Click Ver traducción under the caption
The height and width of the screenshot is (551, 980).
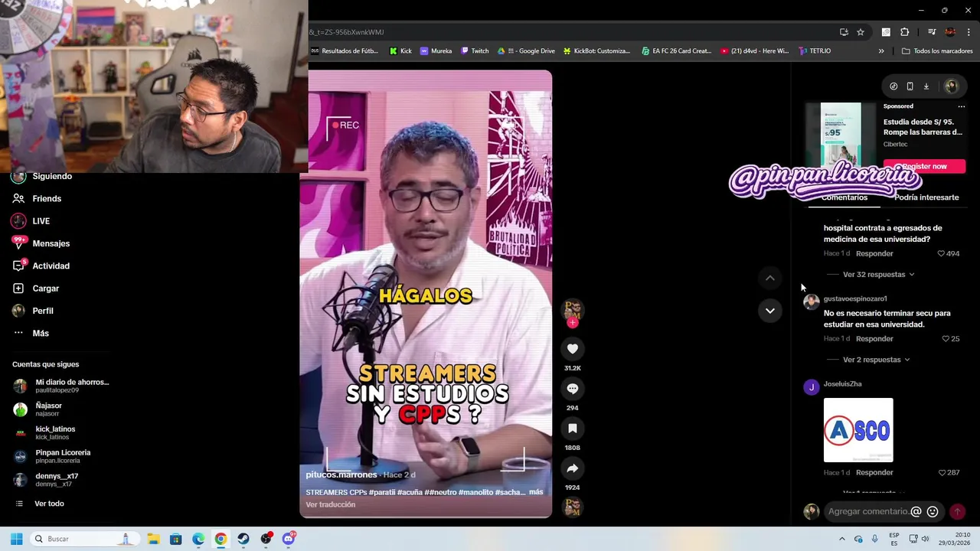(331, 504)
